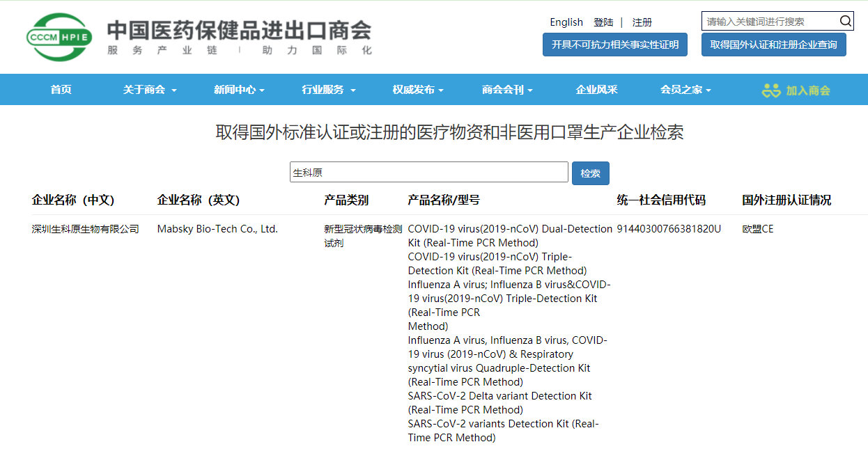Image resolution: width=868 pixels, height=451 pixels.
Task: Open the 注册 register link
Action: coord(642,22)
